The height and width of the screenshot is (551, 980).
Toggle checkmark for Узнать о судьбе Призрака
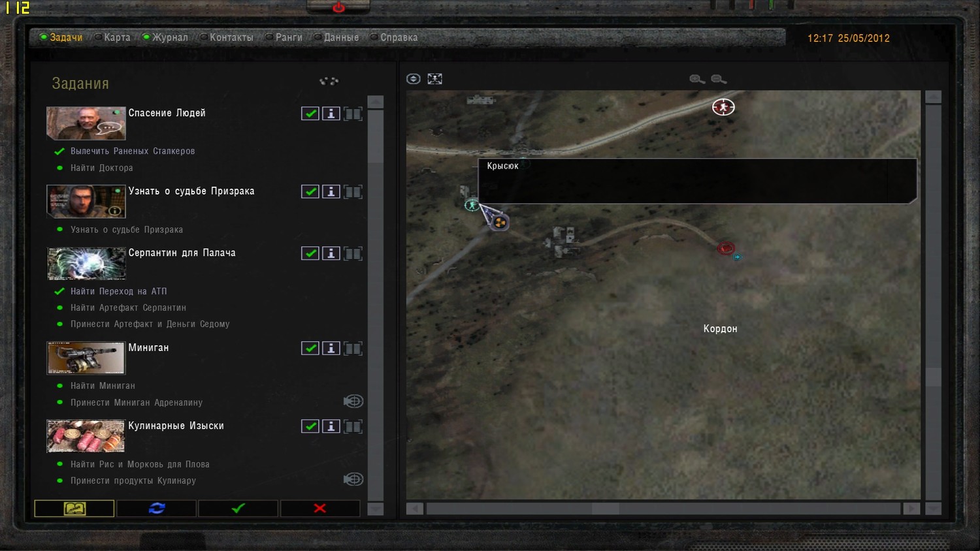(x=310, y=192)
